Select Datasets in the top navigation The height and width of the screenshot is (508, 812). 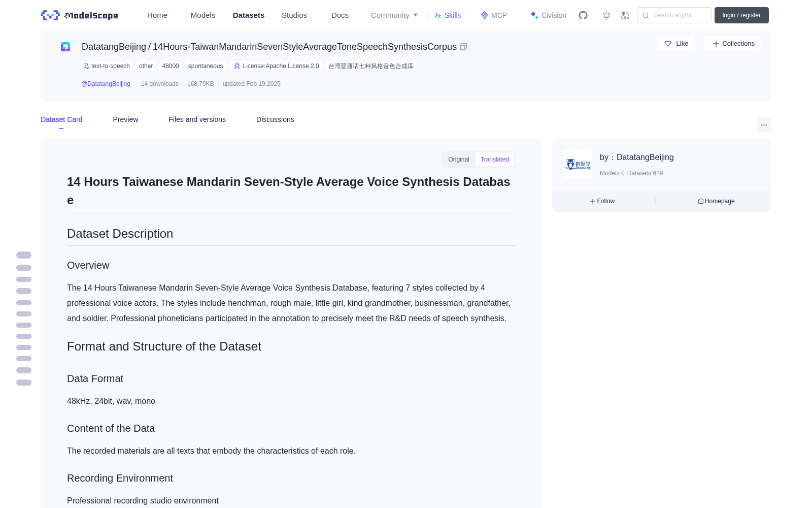tap(249, 15)
